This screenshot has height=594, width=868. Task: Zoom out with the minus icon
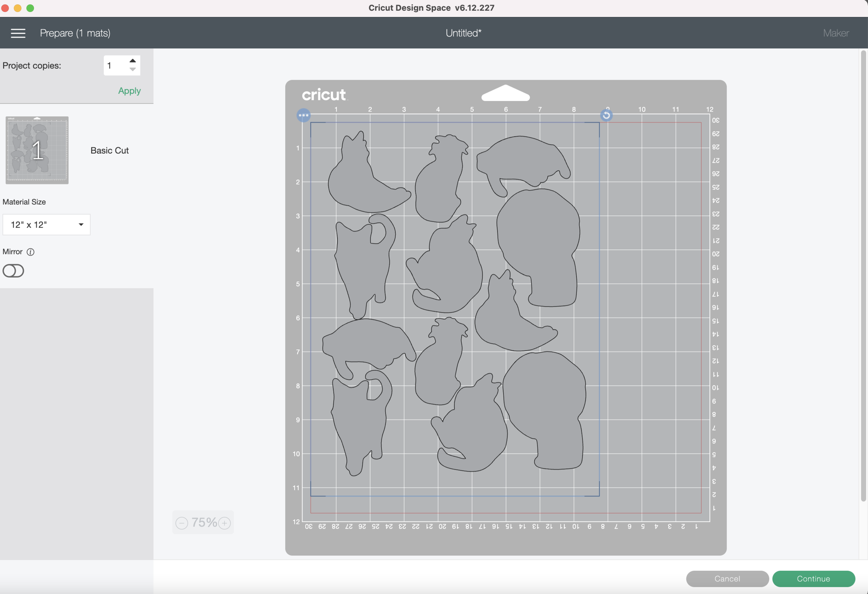182,523
